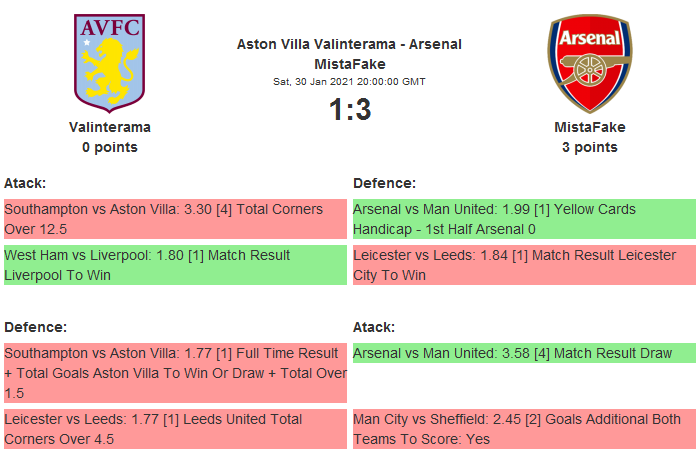700x460 pixels.
Task: Select Man City vs Sheffield bet row
Action: pyautogui.click(x=524, y=429)
